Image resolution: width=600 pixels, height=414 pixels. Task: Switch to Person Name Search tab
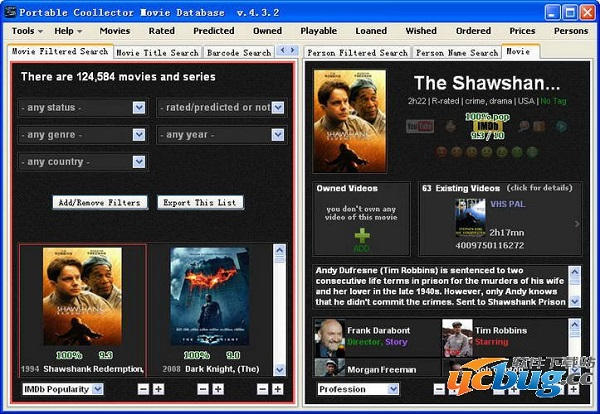(456, 52)
